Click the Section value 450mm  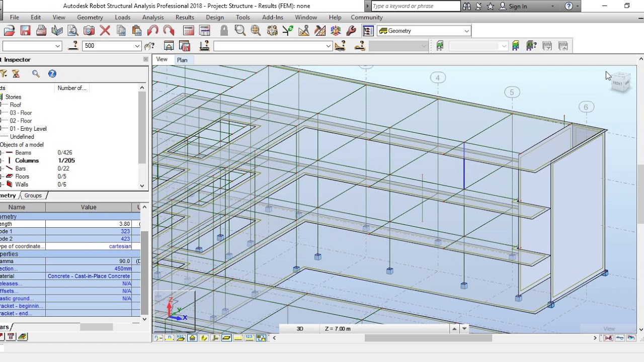89,268
